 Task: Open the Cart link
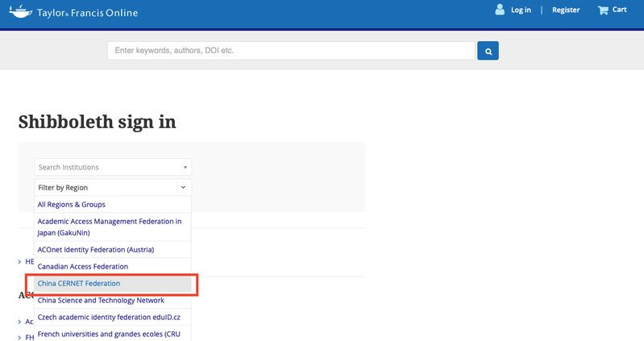pyautogui.click(x=619, y=10)
